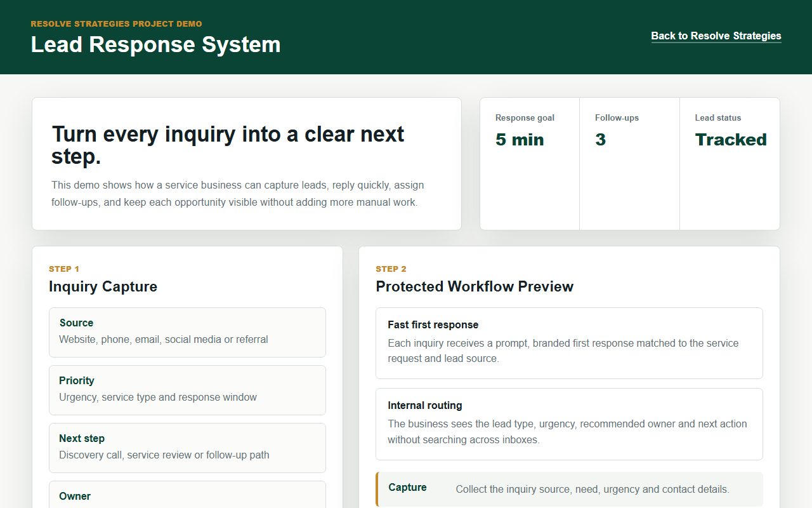The height and width of the screenshot is (508, 812).
Task: Click the Protected Workflow Preview heading
Action: coord(475,286)
